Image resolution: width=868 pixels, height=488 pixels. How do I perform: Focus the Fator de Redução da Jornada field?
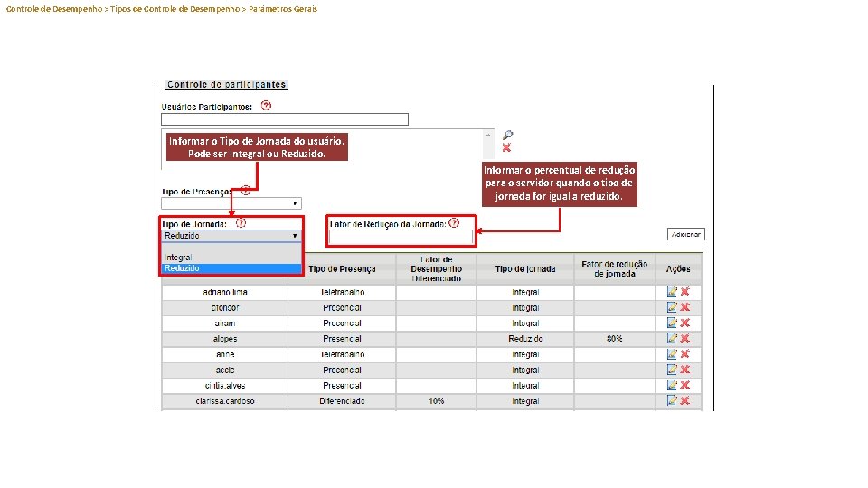coord(401,238)
